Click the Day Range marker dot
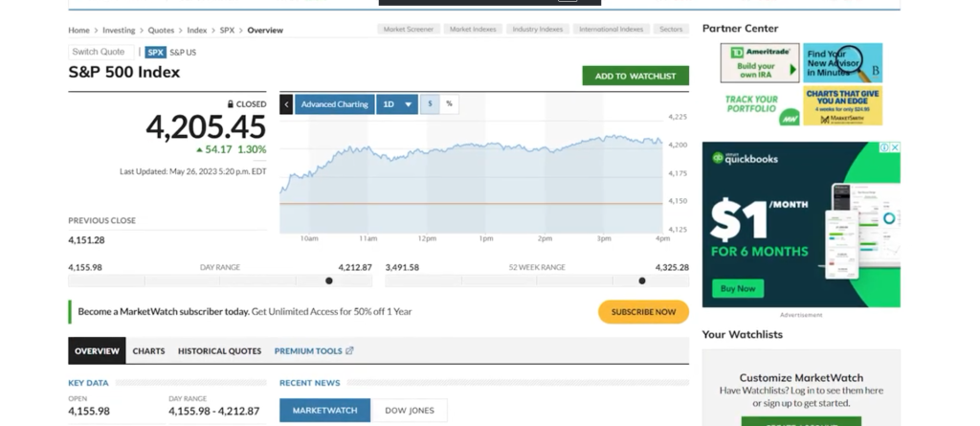 pyautogui.click(x=329, y=280)
